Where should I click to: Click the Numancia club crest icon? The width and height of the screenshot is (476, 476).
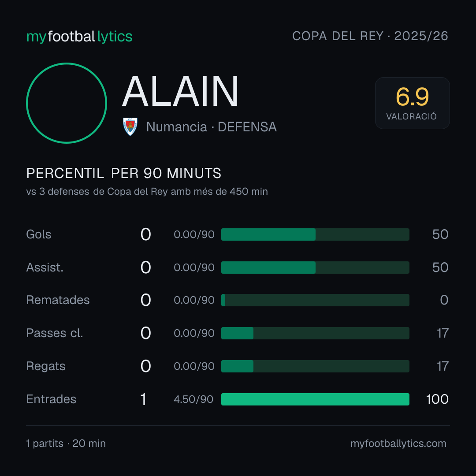[x=130, y=126]
